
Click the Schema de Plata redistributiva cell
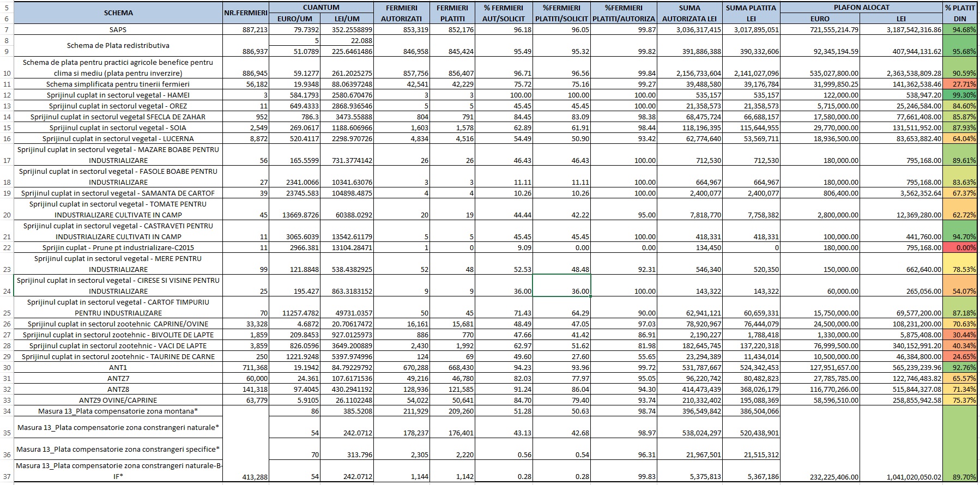(118, 46)
